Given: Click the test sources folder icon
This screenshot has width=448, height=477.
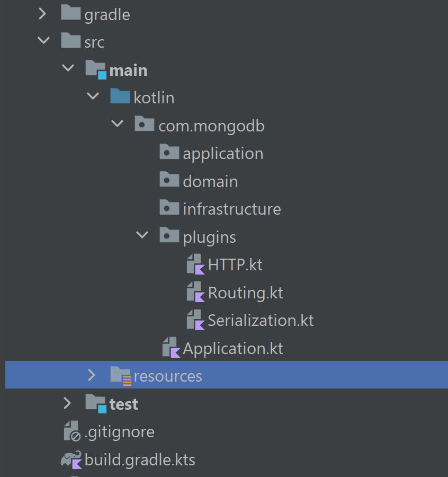Looking at the screenshot, I should tap(95, 403).
